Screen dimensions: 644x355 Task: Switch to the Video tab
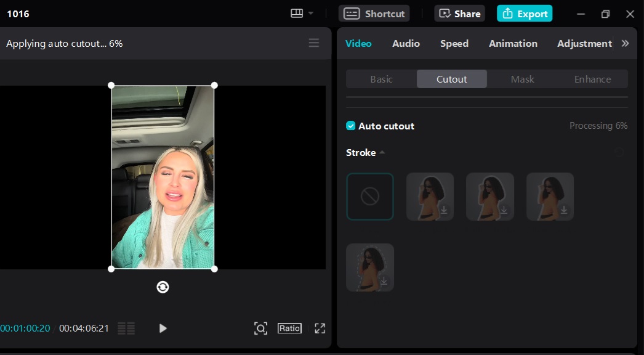pos(358,44)
